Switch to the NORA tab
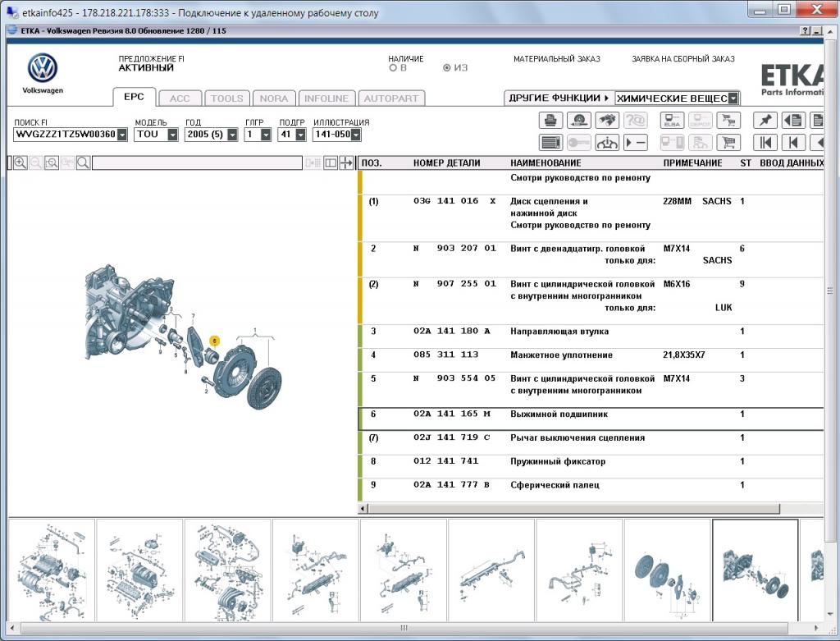The width and height of the screenshot is (840, 641). click(x=274, y=98)
